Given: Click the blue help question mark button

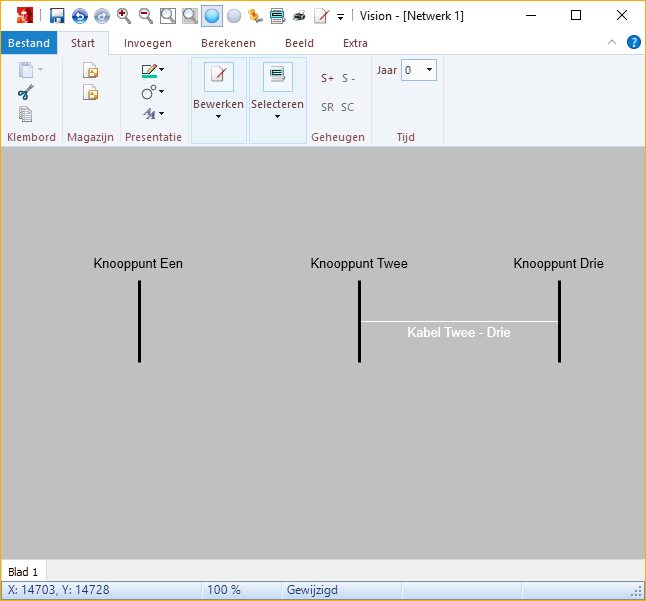Looking at the screenshot, I should point(633,42).
